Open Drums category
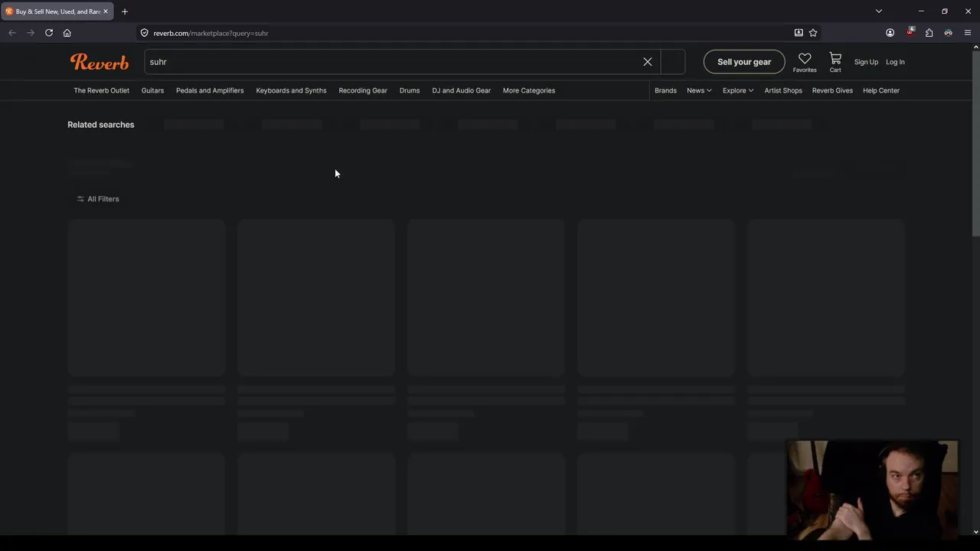The width and height of the screenshot is (980, 551). pos(410,90)
